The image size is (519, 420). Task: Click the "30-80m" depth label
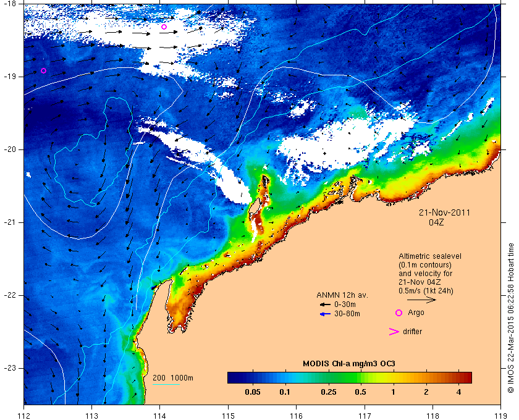coord(347,314)
